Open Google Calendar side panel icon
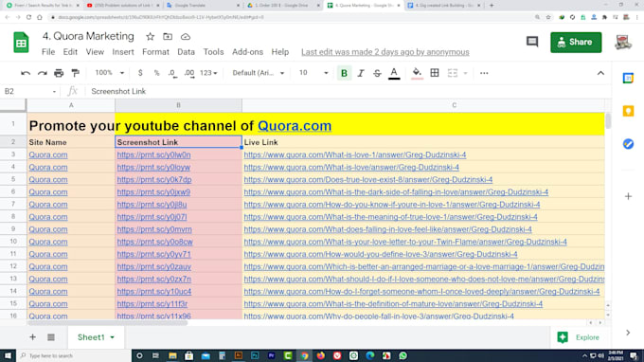 pyautogui.click(x=628, y=78)
